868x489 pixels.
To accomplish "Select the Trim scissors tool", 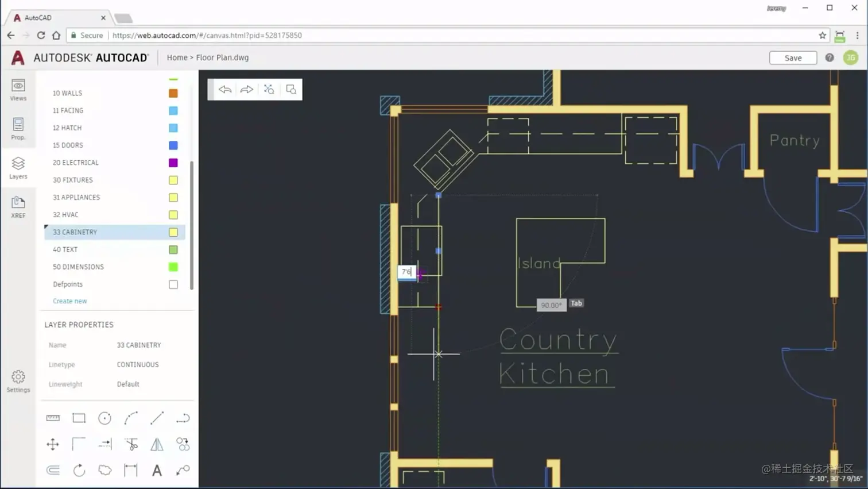I will tap(131, 444).
